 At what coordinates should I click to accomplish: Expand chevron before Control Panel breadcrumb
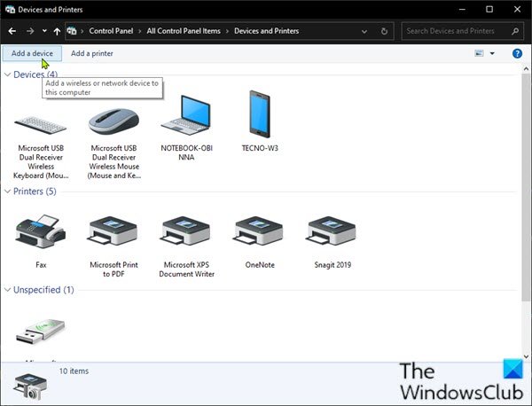click(x=82, y=31)
